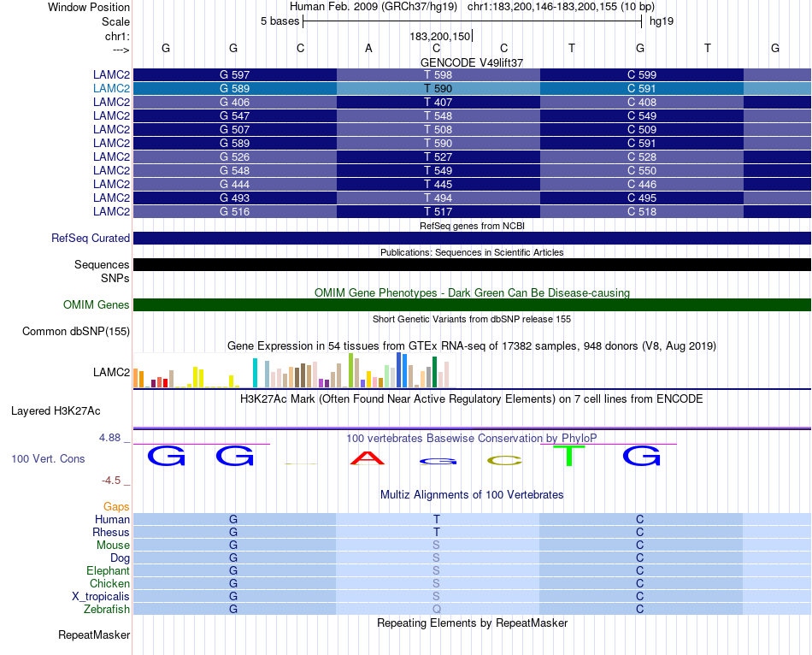Click the Human T amino acid cell
Screen dimensions: 812x655
(x=437, y=519)
